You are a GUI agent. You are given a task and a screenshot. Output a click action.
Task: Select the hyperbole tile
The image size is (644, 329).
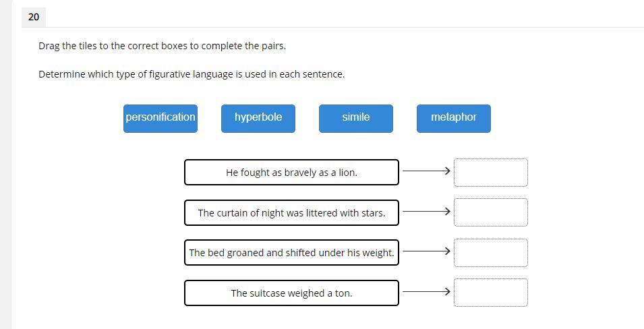pyautogui.click(x=258, y=118)
